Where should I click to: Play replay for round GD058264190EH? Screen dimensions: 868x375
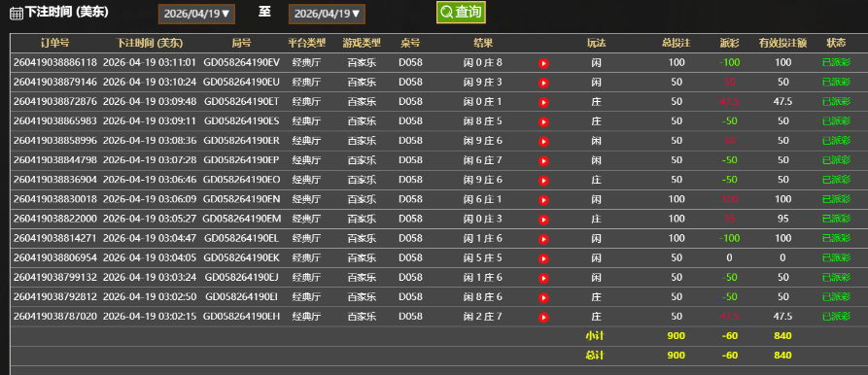click(x=543, y=317)
